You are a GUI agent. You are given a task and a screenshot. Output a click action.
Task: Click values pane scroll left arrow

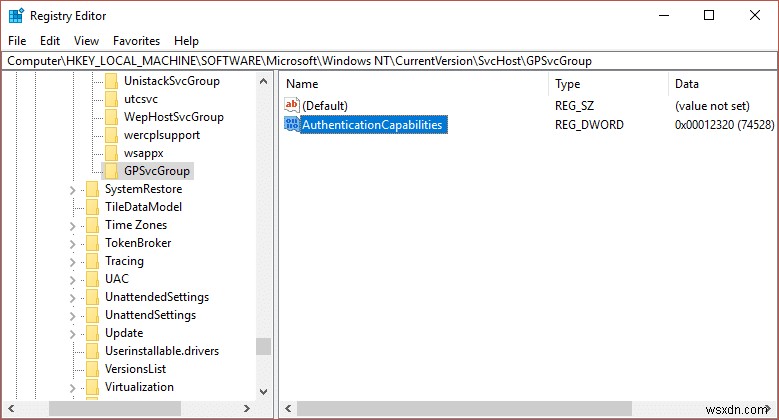pyautogui.click(x=288, y=409)
